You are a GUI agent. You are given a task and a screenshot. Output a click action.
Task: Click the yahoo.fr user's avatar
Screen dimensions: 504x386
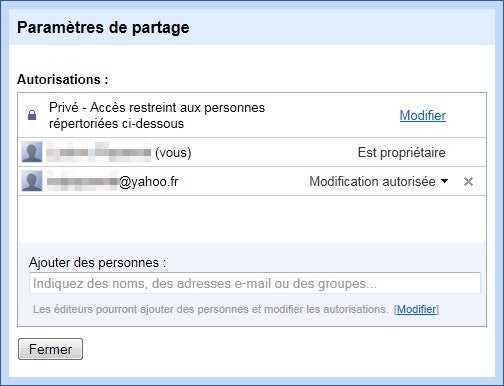pos(32,181)
